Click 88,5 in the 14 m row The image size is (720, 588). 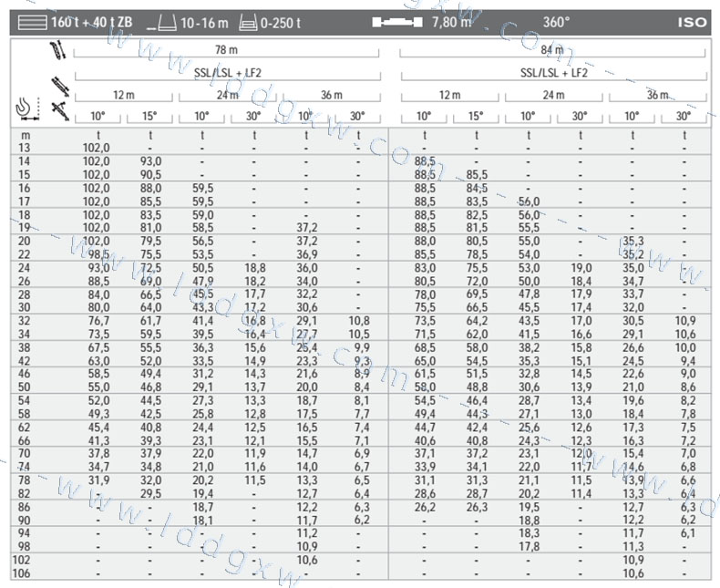point(425,161)
